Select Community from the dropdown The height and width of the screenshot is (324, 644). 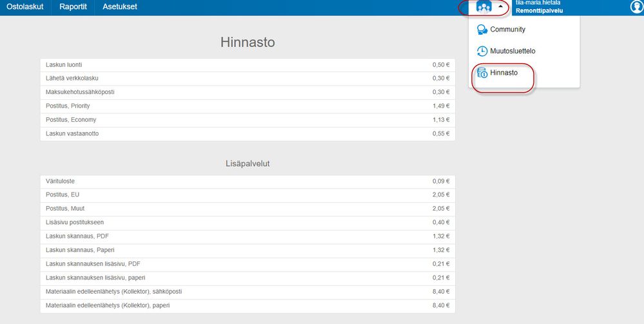(x=507, y=30)
